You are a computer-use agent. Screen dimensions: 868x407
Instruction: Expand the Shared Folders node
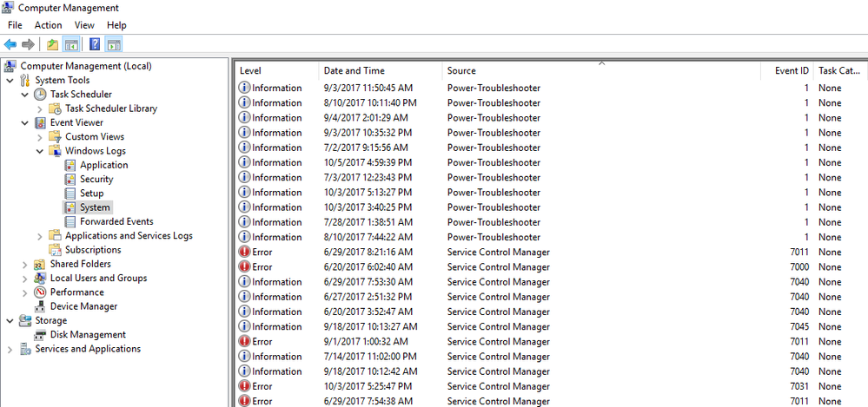coord(25,265)
